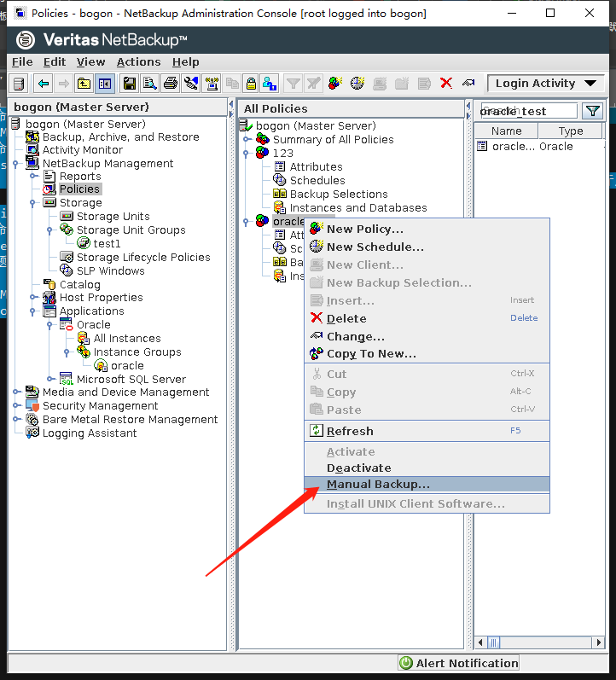The width and height of the screenshot is (616, 680).
Task: Collapse the Applications tree node
Action: click(x=33, y=311)
